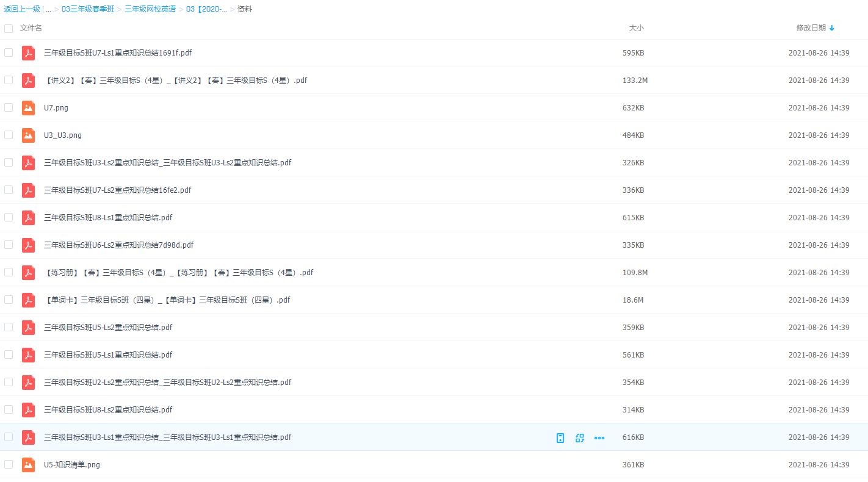Navigate to 三年级网校英语 breadcrumb folder
The height and width of the screenshot is (482, 868).
150,9
